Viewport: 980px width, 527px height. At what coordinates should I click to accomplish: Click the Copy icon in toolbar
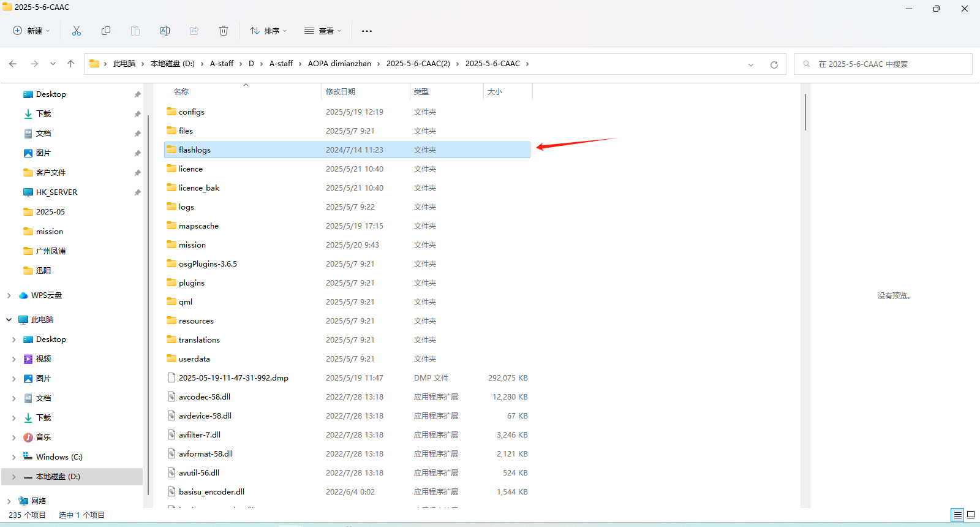106,31
